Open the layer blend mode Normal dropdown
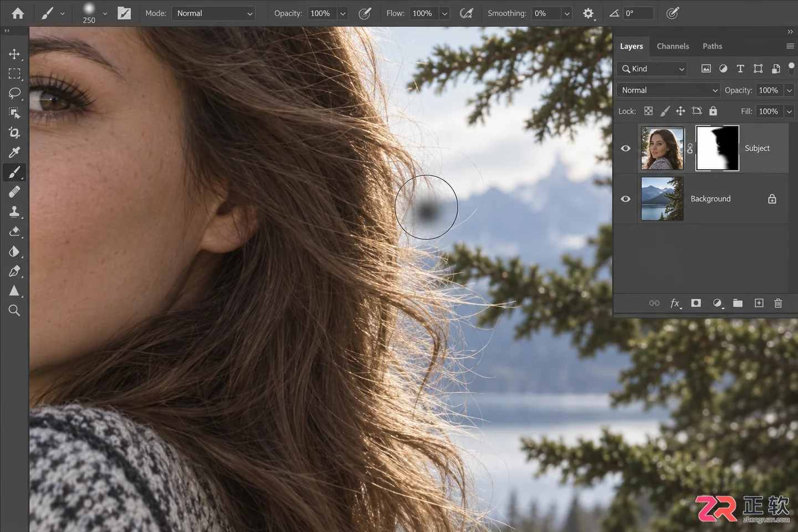 668,90
